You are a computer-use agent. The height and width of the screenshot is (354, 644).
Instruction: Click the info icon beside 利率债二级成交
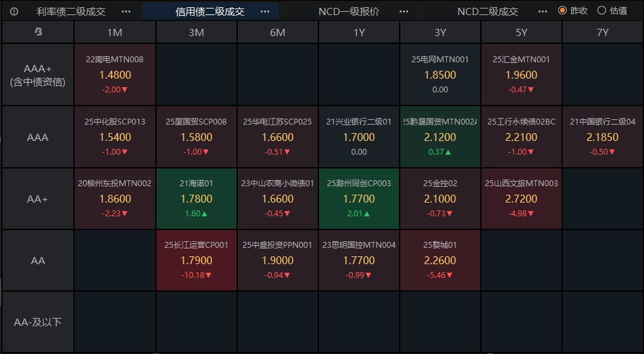(14, 11)
